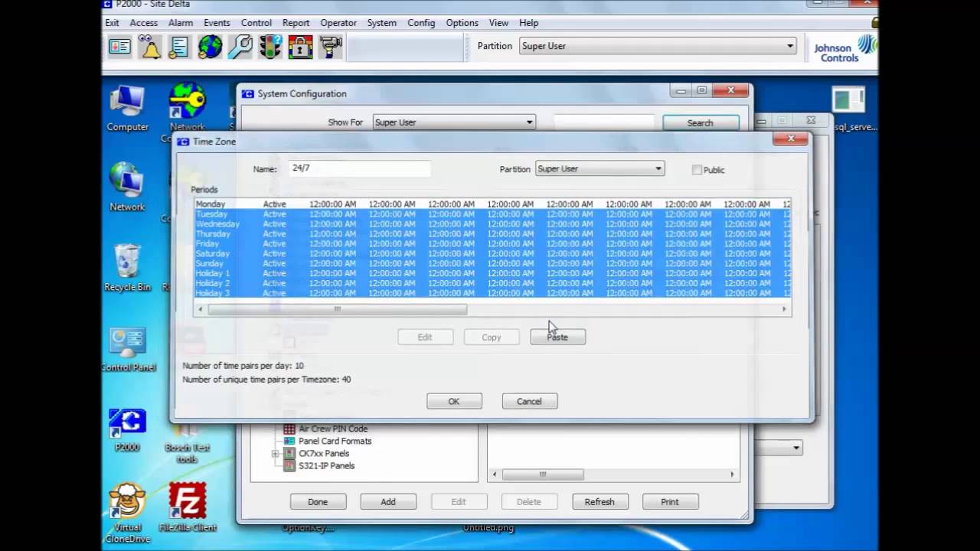Select the Holiday 3 row
980x551 pixels.
[x=492, y=293]
